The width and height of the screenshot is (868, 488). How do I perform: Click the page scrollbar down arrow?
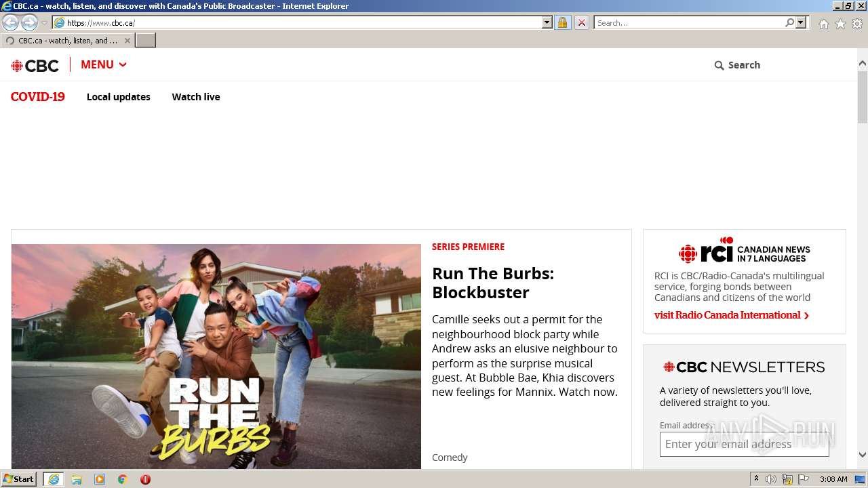coord(862,455)
